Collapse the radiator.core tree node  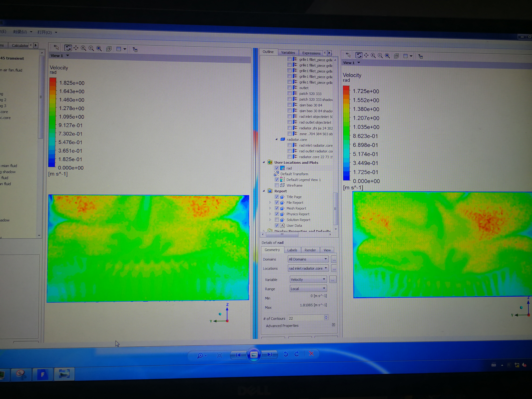click(276, 139)
